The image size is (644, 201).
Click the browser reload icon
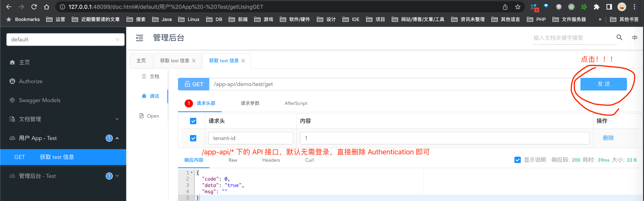[x=34, y=7]
